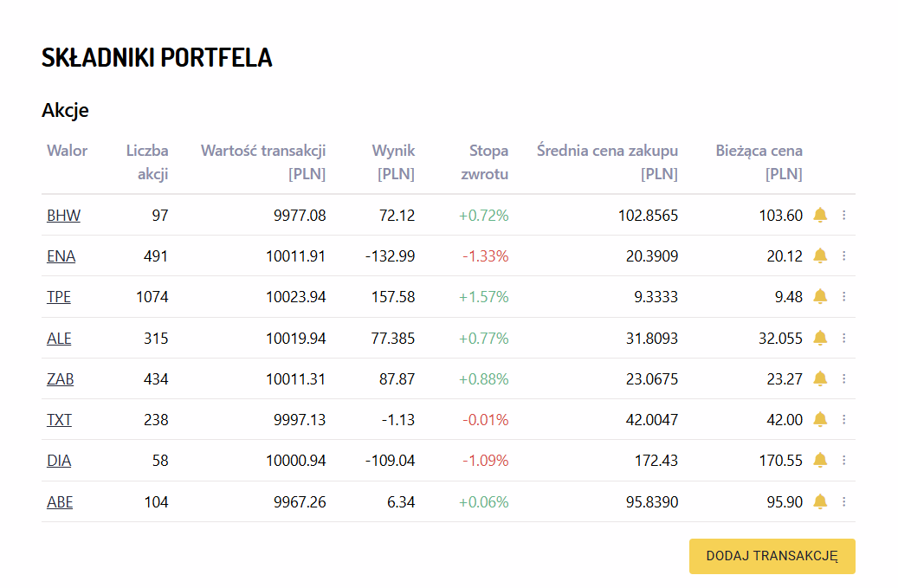Show more options for ALE stock
This screenshot has height=588, width=898.
click(x=844, y=338)
